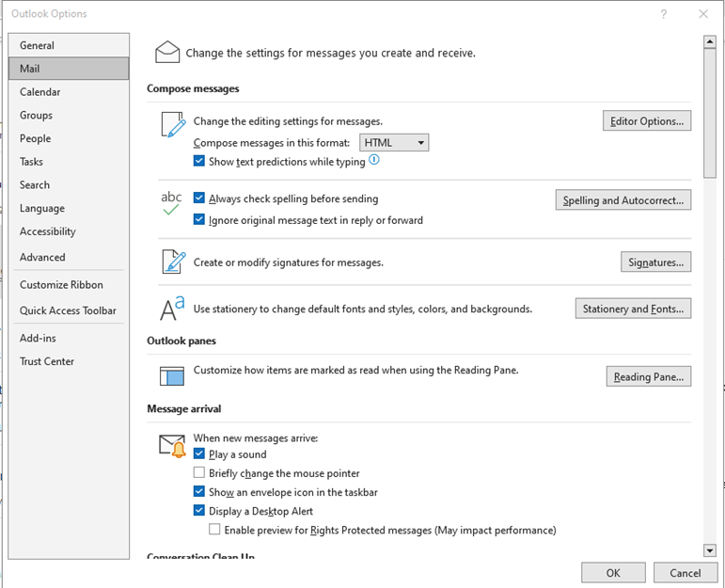Image resolution: width=725 pixels, height=588 pixels.
Task: Click the pencil-and-page editing settings icon
Action: point(173,124)
